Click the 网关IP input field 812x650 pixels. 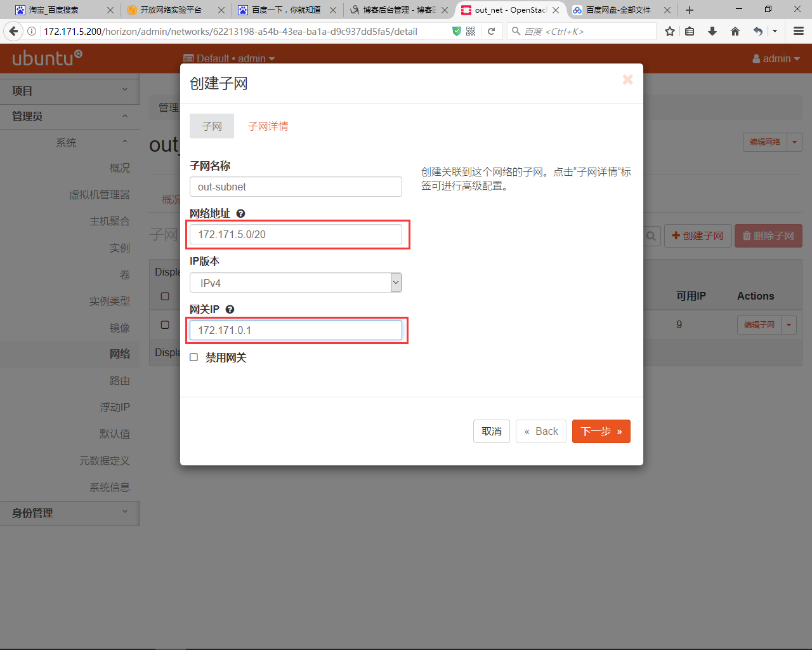[296, 330]
